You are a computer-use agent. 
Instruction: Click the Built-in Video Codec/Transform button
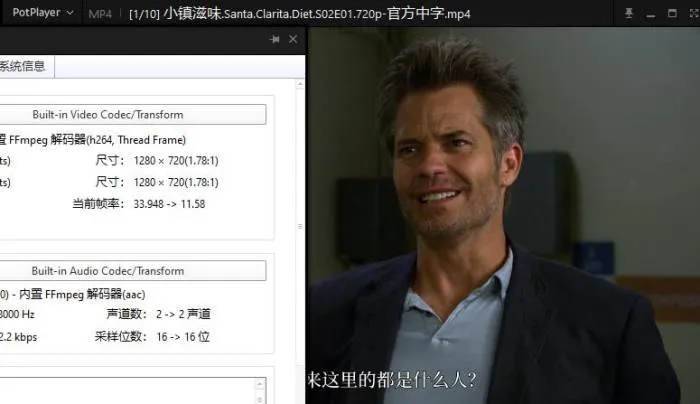coord(133,115)
